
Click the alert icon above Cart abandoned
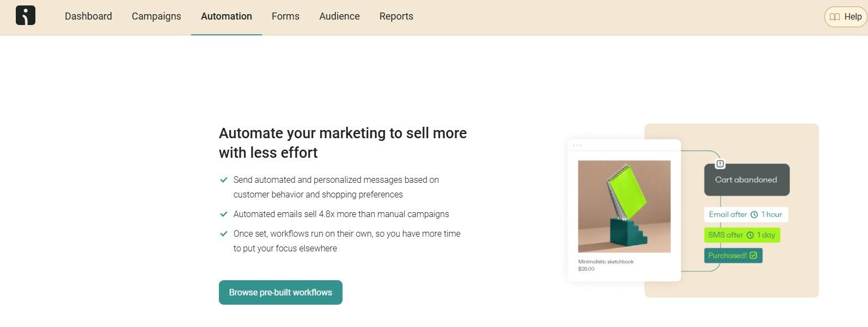point(720,164)
